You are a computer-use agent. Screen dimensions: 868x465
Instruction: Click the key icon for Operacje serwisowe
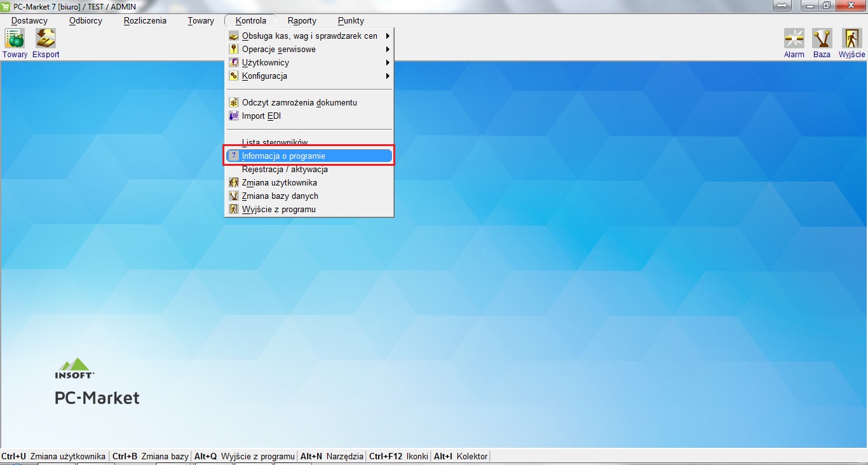[x=233, y=50]
